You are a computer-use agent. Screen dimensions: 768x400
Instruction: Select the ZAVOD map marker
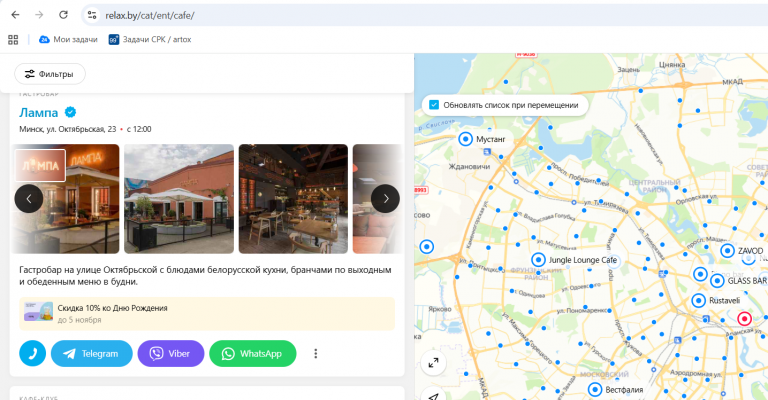727,251
